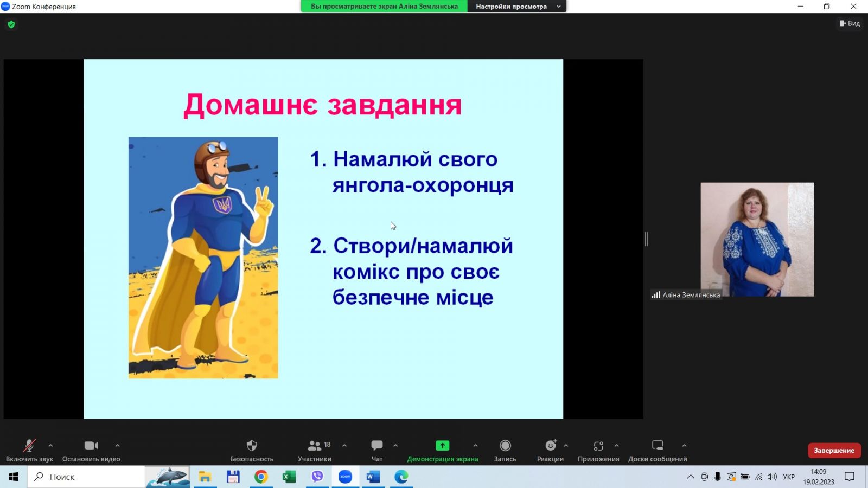Open Доски сообщений whiteboards
This screenshot has height=488, width=868.
point(658,451)
